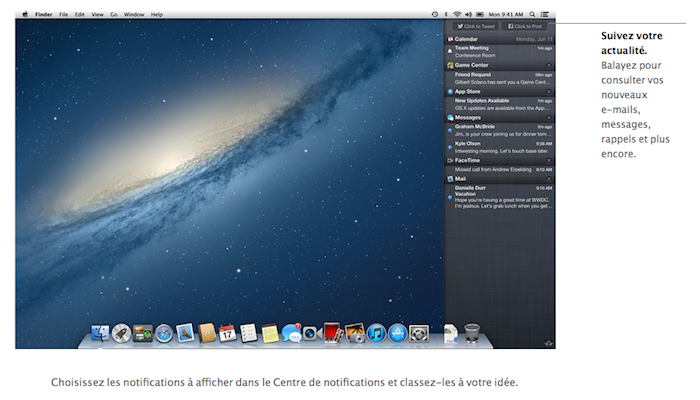The width and height of the screenshot is (700, 400).
Task: Dismiss the Game Center notifications group
Action: click(549, 64)
